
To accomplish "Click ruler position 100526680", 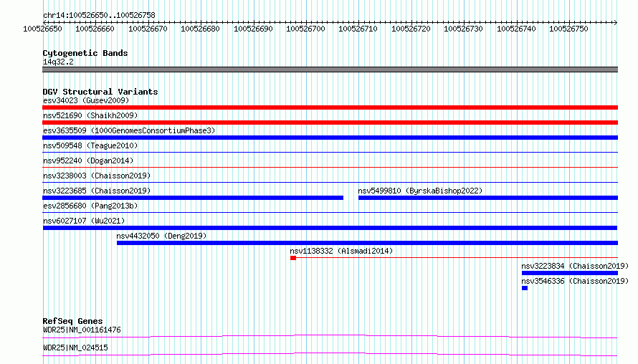I will coord(200,29).
